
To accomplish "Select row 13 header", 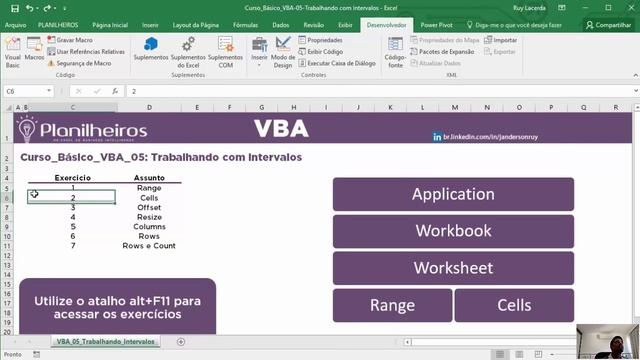I will (7, 265).
